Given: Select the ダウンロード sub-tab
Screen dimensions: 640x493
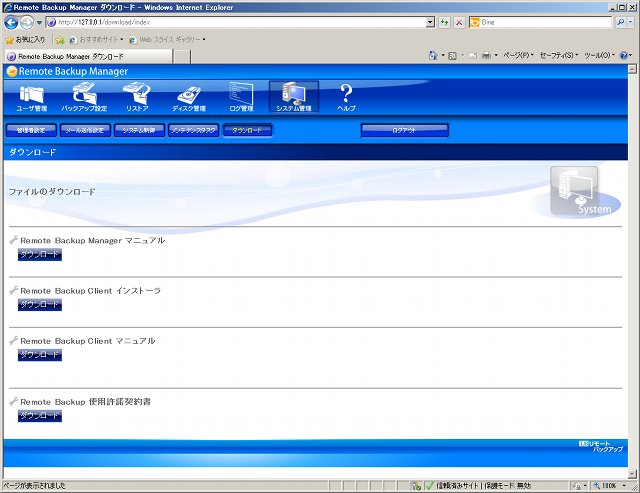Looking at the screenshot, I should [247, 130].
